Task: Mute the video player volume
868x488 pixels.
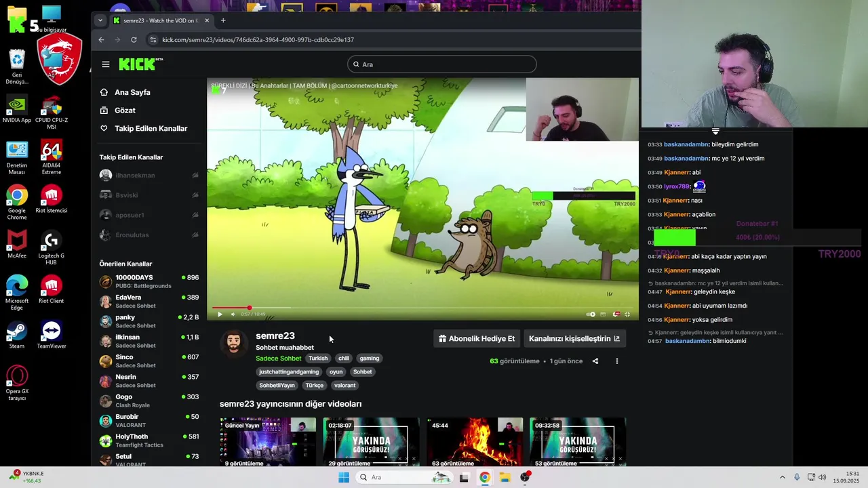Action: (x=233, y=314)
